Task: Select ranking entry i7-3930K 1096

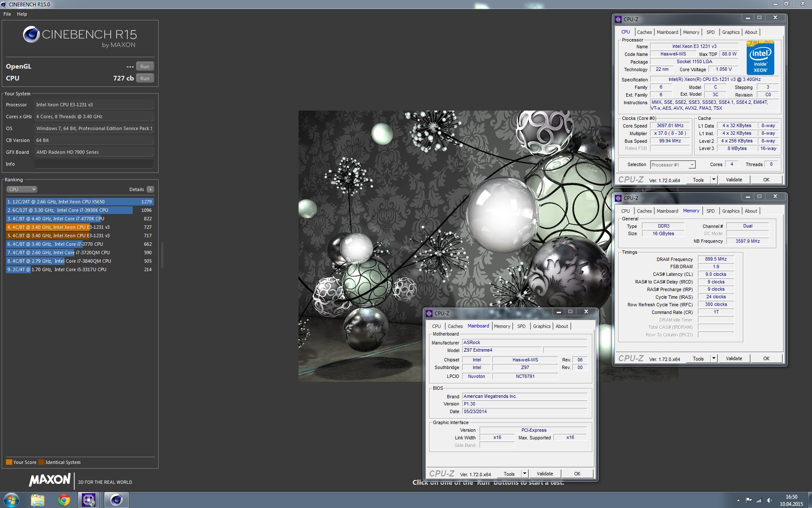Action: (x=80, y=210)
